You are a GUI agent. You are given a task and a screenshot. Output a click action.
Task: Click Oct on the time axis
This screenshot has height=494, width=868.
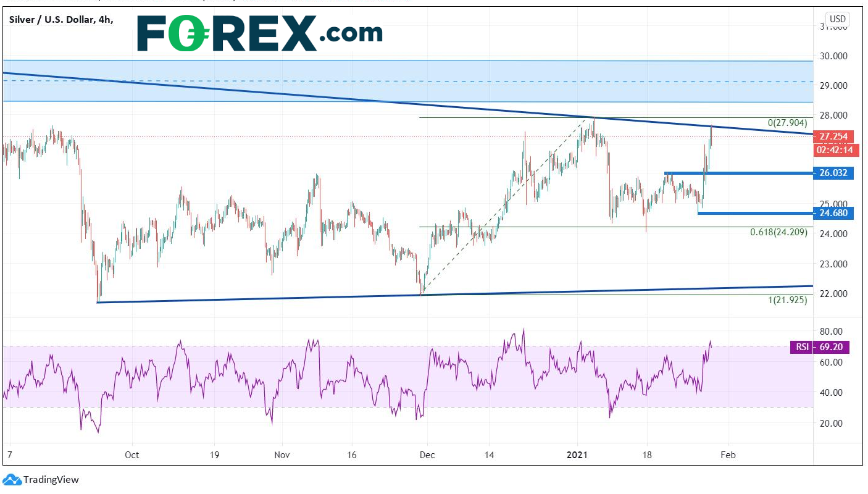(131, 454)
